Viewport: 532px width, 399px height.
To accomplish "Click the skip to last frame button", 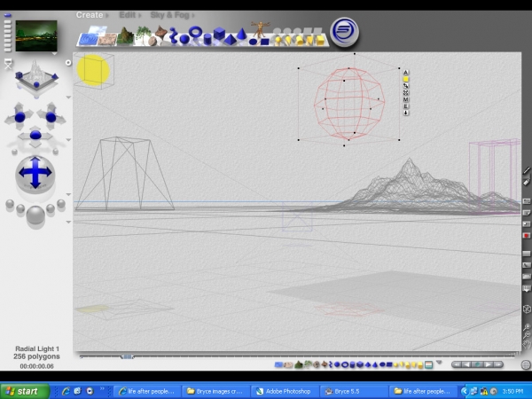I will click(498, 364).
